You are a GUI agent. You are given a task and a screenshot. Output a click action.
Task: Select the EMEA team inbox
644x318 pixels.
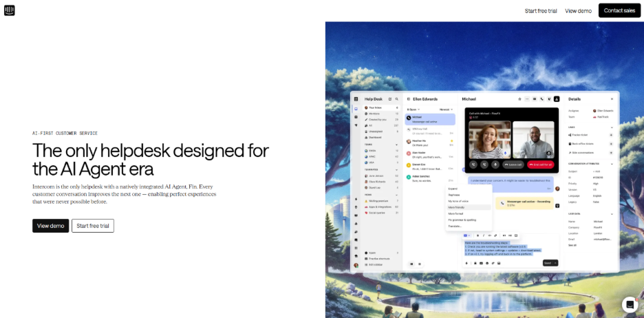click(382, 151)
